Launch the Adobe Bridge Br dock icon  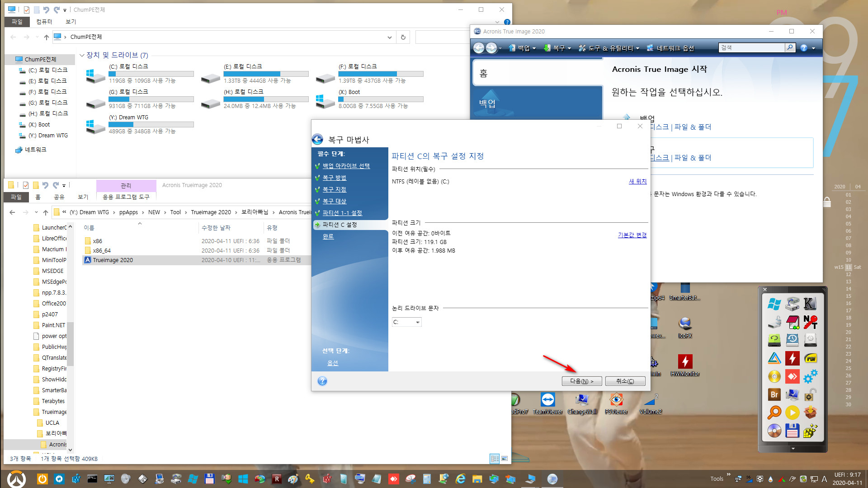coord(774,394)
